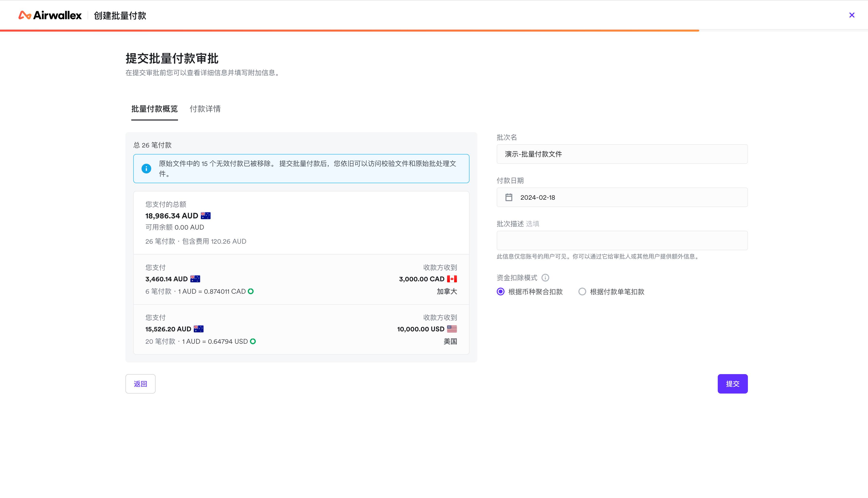
Task: Click the green rate indicator beside USD rate
Action: tap(253, 341)
